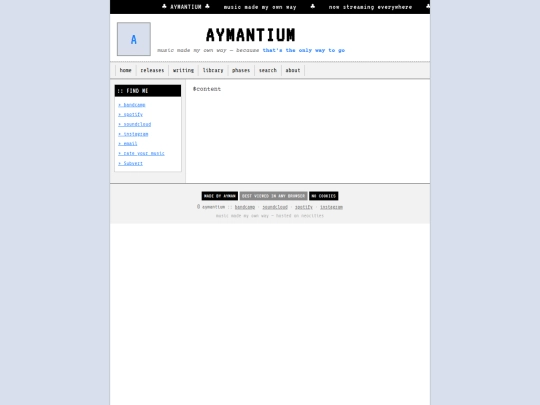The width and height of the screenshot is (540, 405).
Task: Click the email link in sidebar
Action: coord(128,144)
